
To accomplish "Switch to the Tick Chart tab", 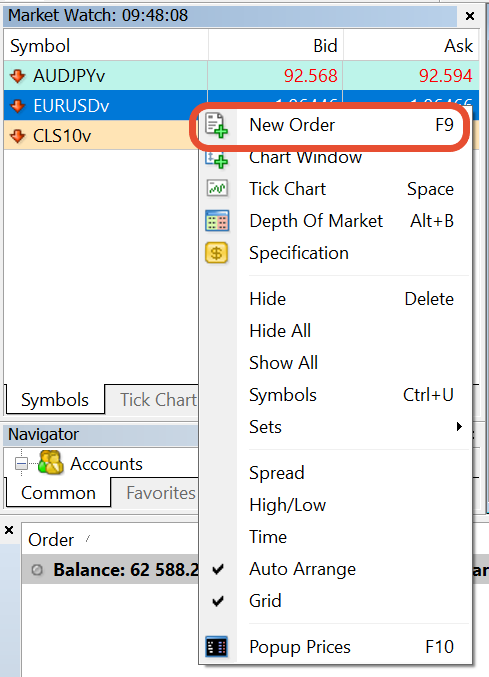I will tap(158, 400).
